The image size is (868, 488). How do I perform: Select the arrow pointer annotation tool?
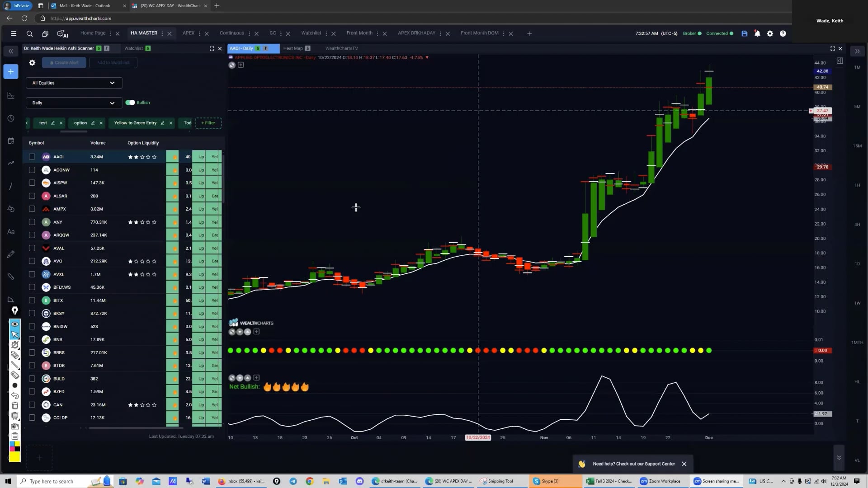(x=14, y=334)
